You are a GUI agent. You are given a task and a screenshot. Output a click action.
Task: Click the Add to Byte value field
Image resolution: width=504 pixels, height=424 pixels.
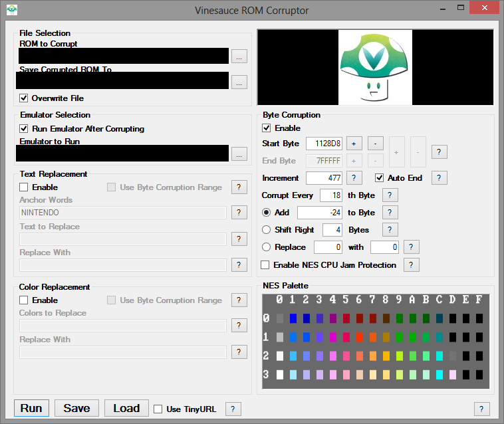click(x=320, y=212)
